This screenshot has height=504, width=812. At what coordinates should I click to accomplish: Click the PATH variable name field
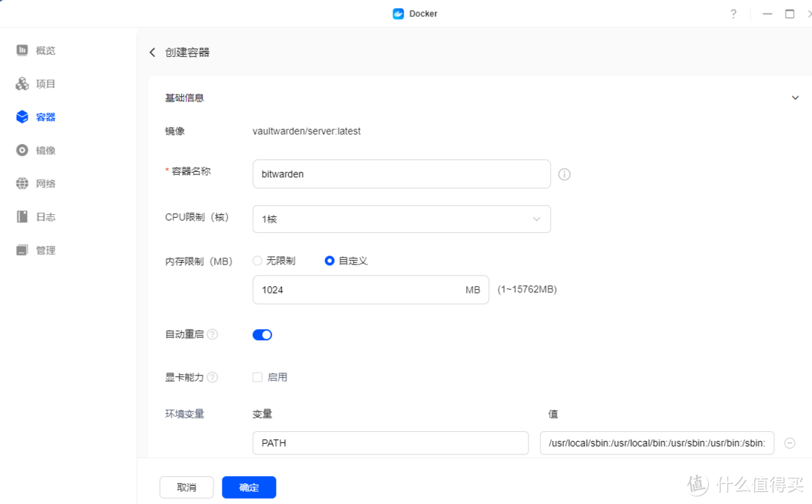coord(390,443)
